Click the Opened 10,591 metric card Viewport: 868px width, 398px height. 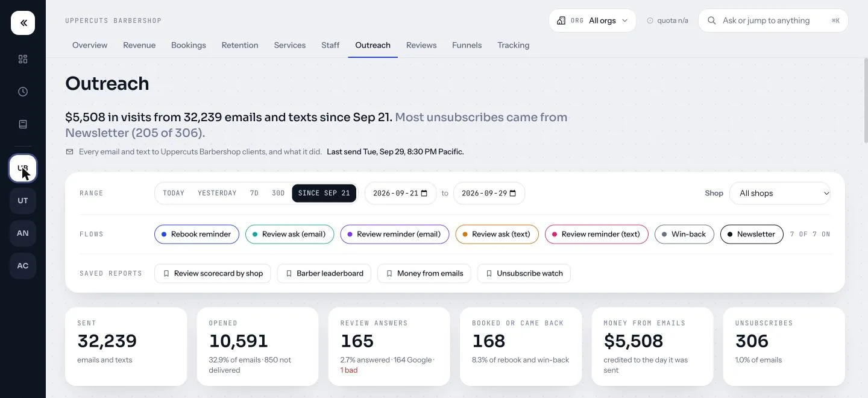[x=257, y=347]
